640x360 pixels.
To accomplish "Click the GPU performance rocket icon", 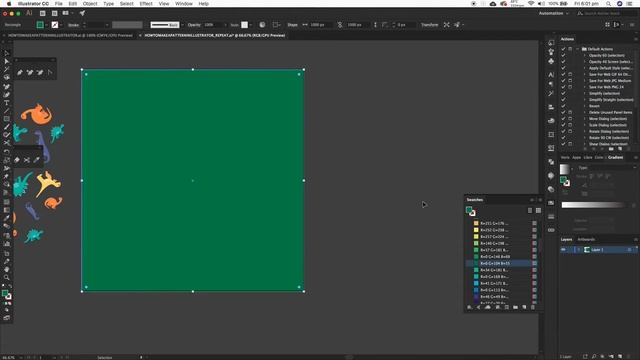I will coord(82,13).
